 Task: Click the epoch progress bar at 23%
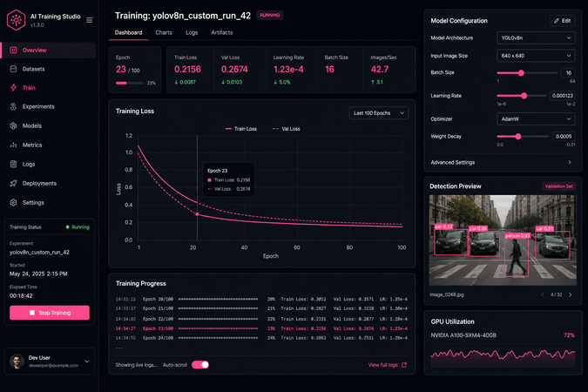[130, 84]
